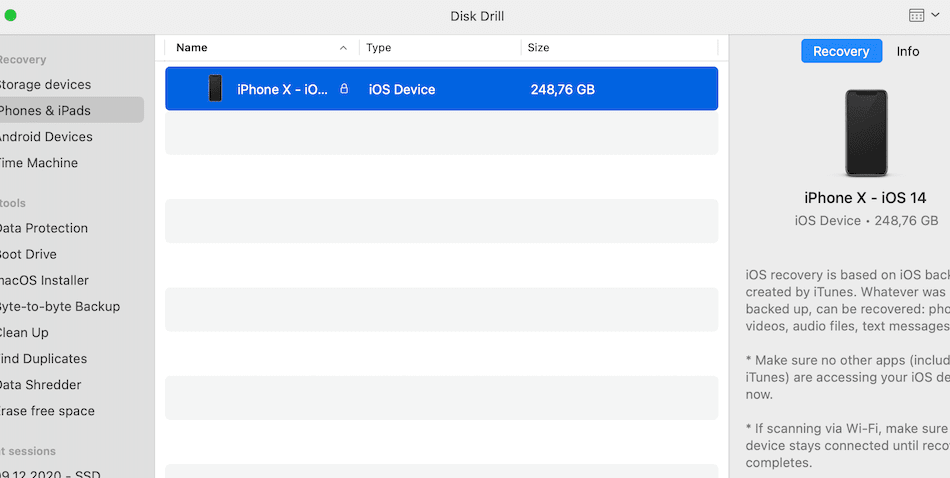Open Android Devices section
The height and width of the screenshot is (478, 950).
point(45,137)
